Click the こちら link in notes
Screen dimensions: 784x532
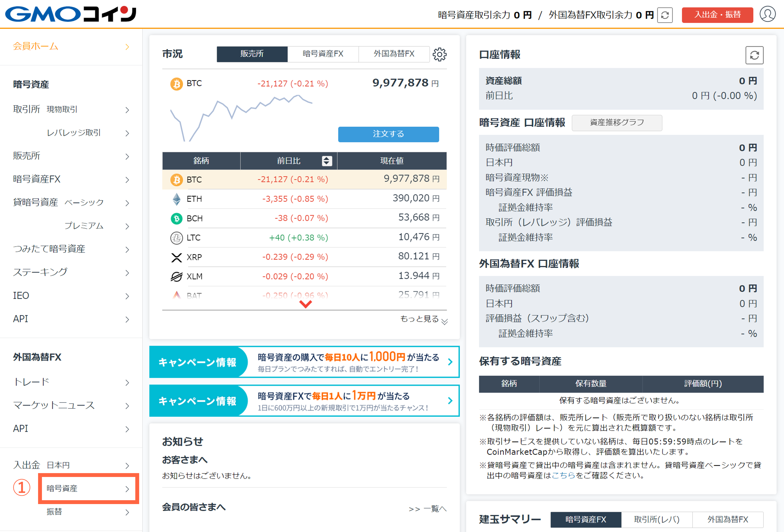tap(563, 475)
